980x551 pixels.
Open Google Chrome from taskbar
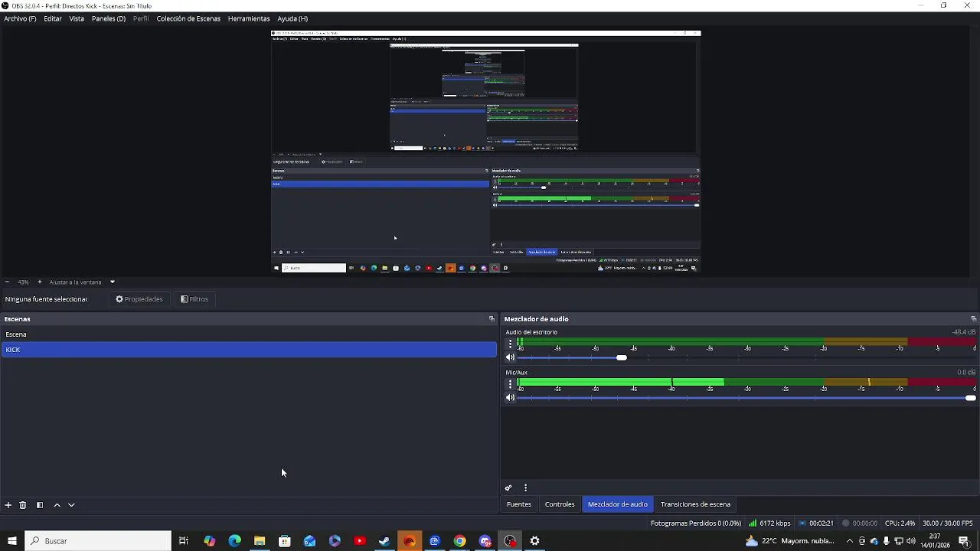click(459, 541)
